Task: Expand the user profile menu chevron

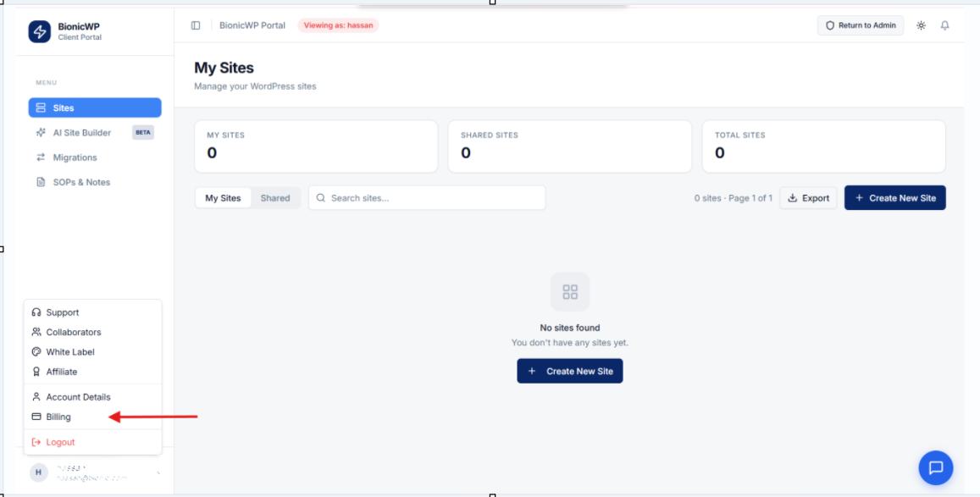Action: click(158, 472)
